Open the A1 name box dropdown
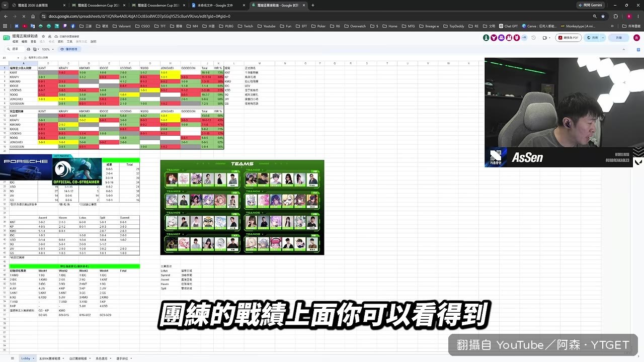The image size is (644, 362). [x=19, y=58]
